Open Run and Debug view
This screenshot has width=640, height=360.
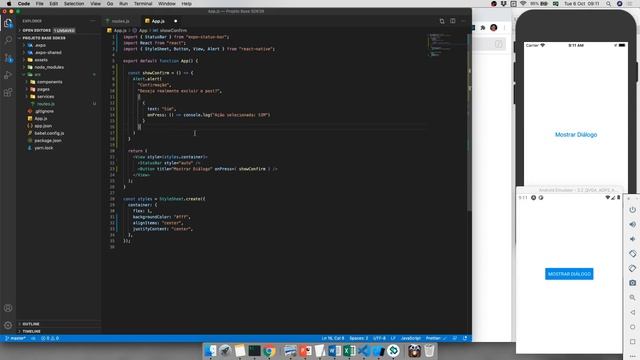(x=8, y=75)
